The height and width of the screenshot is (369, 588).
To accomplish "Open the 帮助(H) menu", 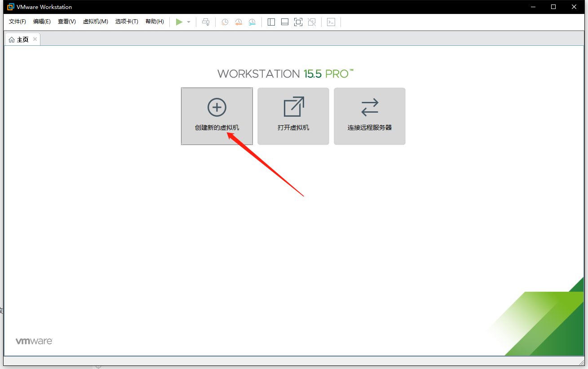I will [155, 22].
